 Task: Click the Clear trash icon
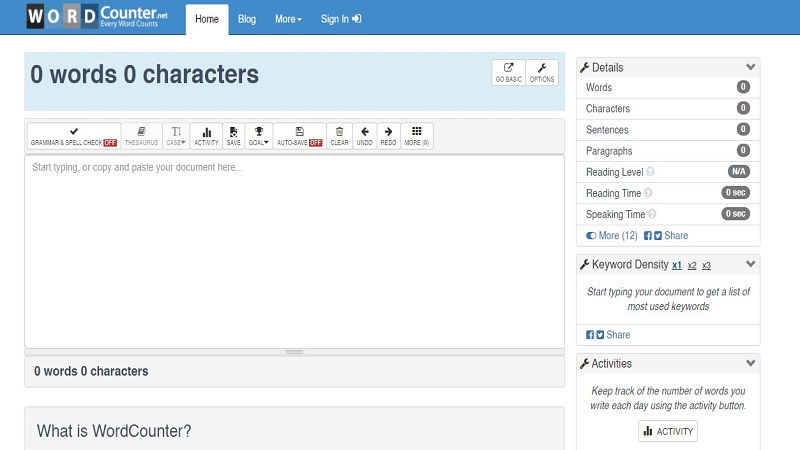(x=339, y=136)
